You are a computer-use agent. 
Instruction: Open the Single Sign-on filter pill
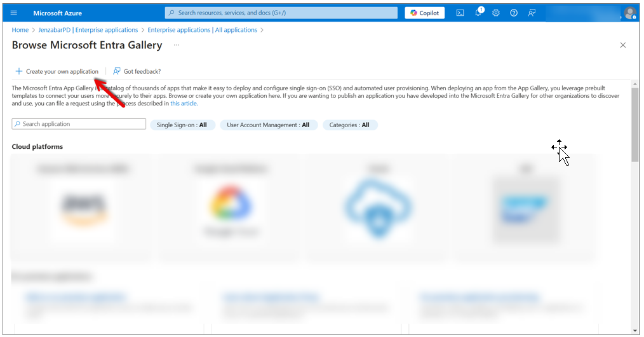coord(182,125)
